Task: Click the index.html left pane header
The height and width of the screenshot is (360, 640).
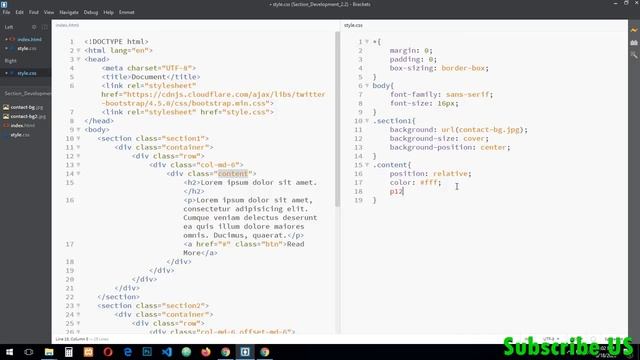Action: 67,25
